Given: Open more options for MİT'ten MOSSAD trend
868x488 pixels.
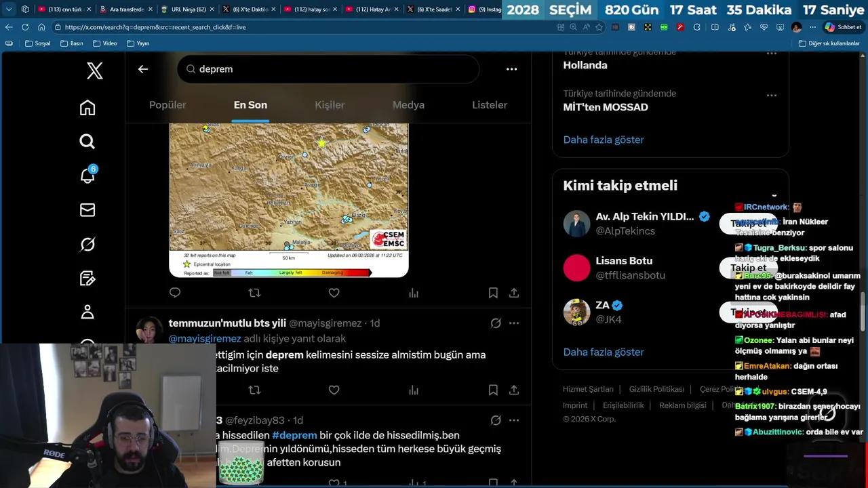Looking at the screenshot, I should coord(772,96).
